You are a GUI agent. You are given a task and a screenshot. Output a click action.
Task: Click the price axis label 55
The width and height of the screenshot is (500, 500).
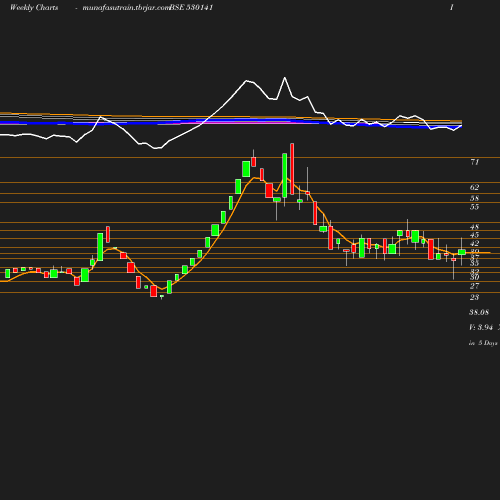pyautogui.click(x=475, y=207)
